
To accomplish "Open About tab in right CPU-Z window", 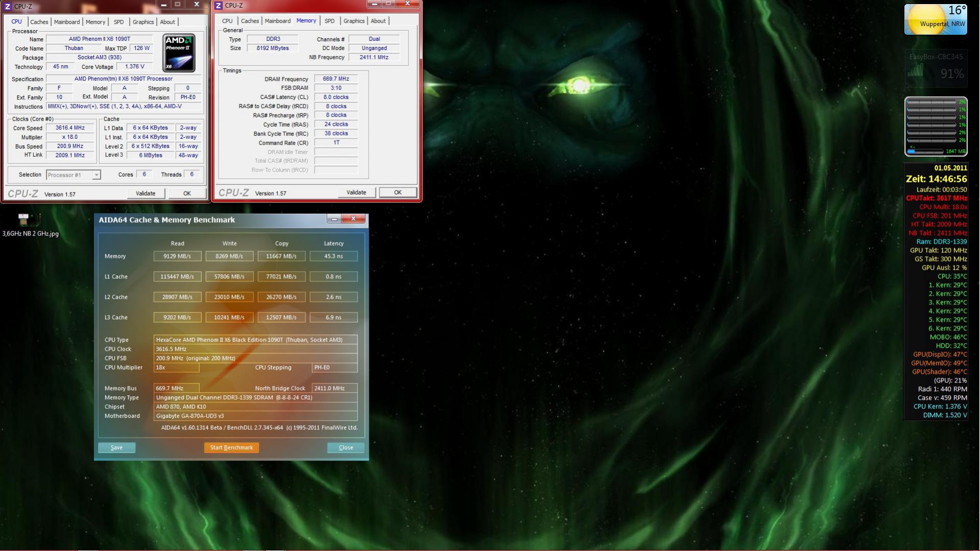I will point(378,21).
